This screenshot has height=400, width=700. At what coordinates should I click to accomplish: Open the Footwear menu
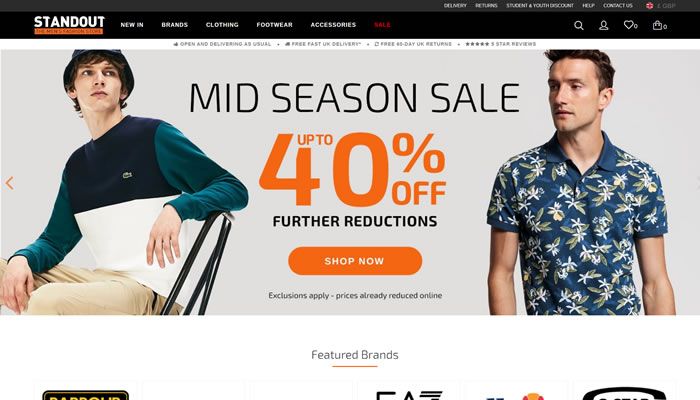pos(275,25)
